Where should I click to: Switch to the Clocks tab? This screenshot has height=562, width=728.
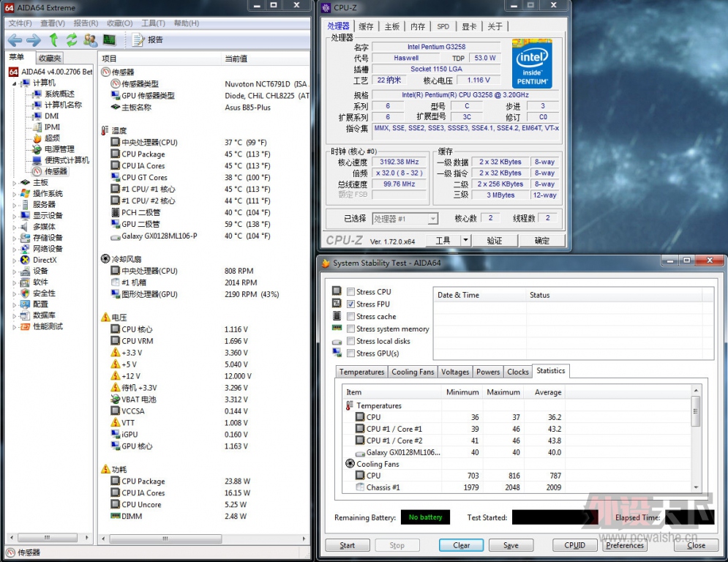pyautogui.click(x=518, y=372)
